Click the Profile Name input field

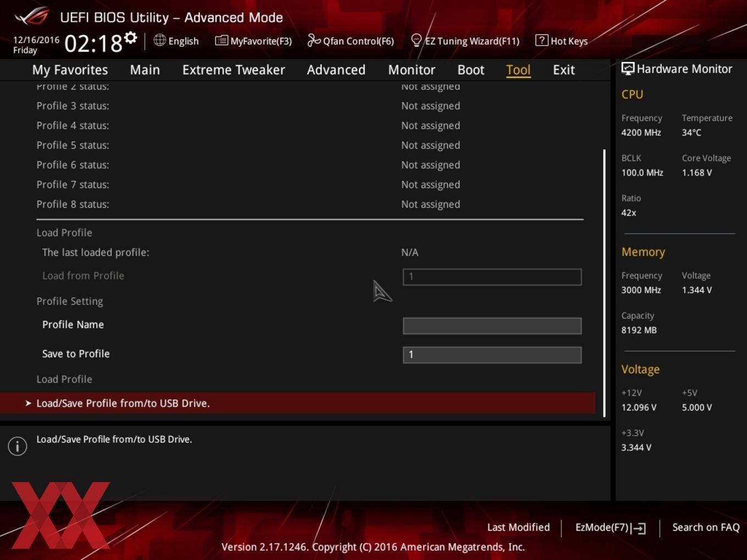[492, 326]
